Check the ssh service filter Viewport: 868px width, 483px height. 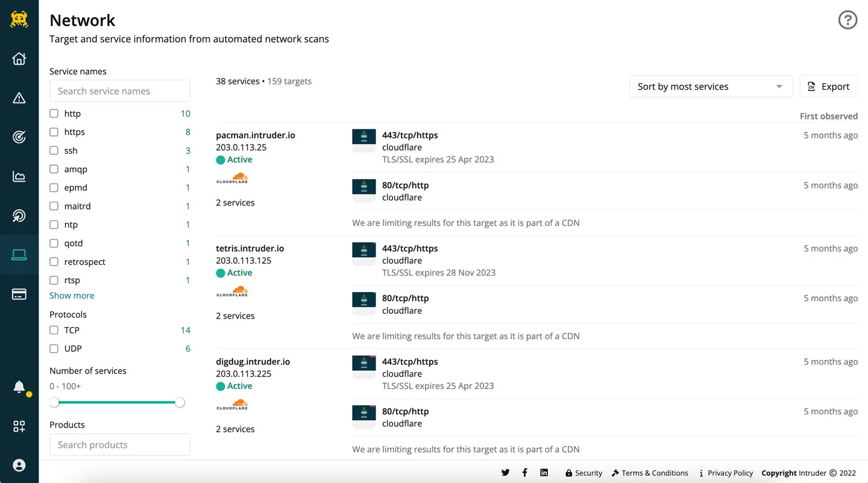pyautogui.click(x=54, y=151)
